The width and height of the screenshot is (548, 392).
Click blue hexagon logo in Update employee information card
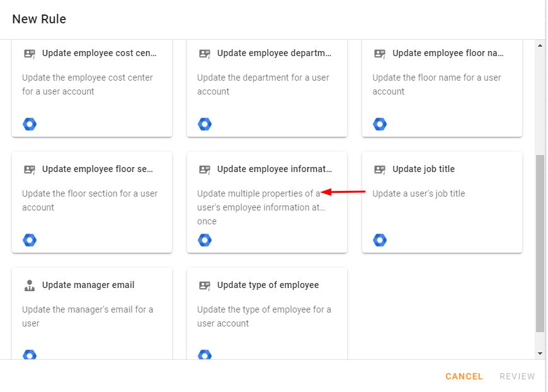[x=205, y=240]
